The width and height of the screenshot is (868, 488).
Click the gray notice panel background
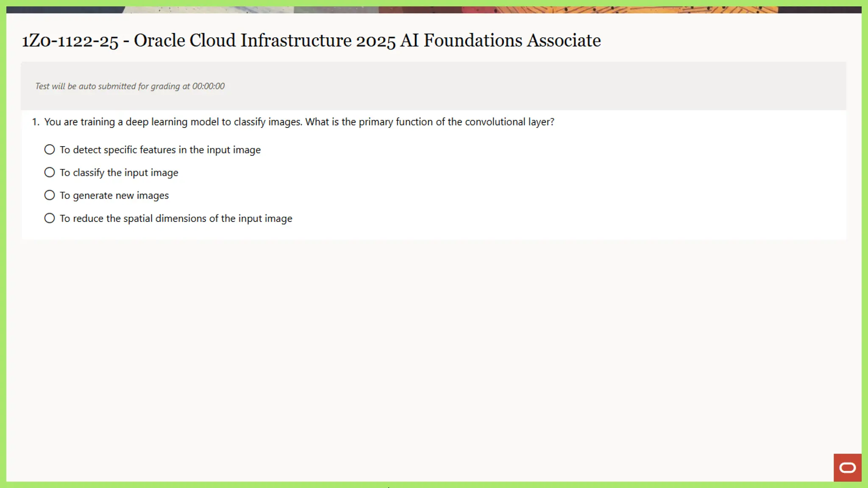pyautogui.click(x=509, y=86)
